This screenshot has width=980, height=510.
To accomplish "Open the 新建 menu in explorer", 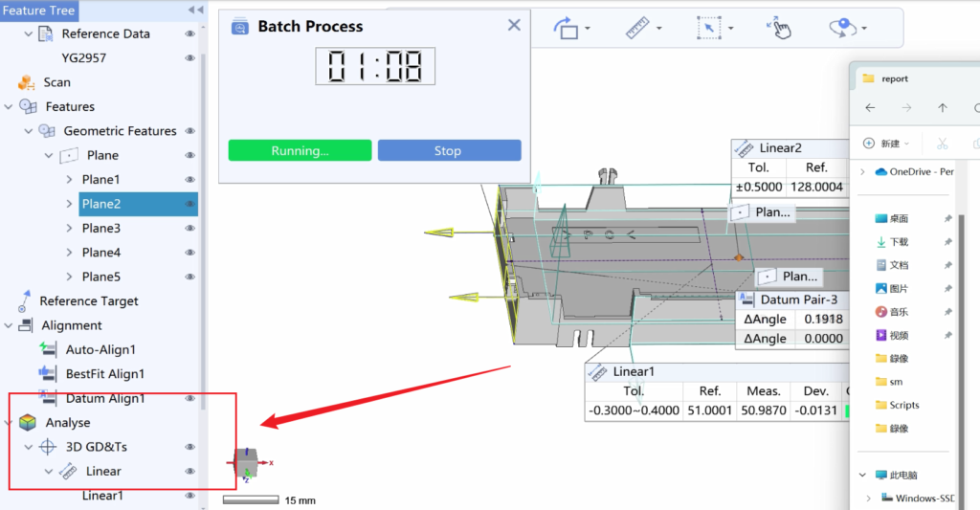I will point(886,144).
